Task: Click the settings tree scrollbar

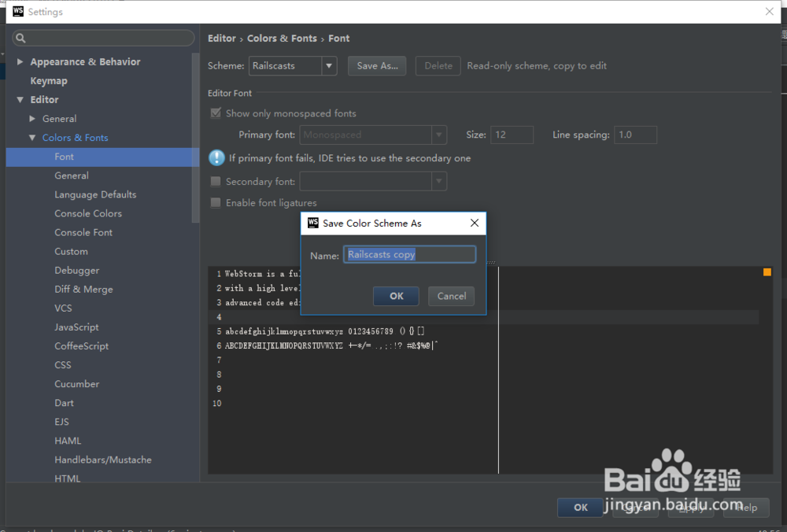Action: (196, 137)
